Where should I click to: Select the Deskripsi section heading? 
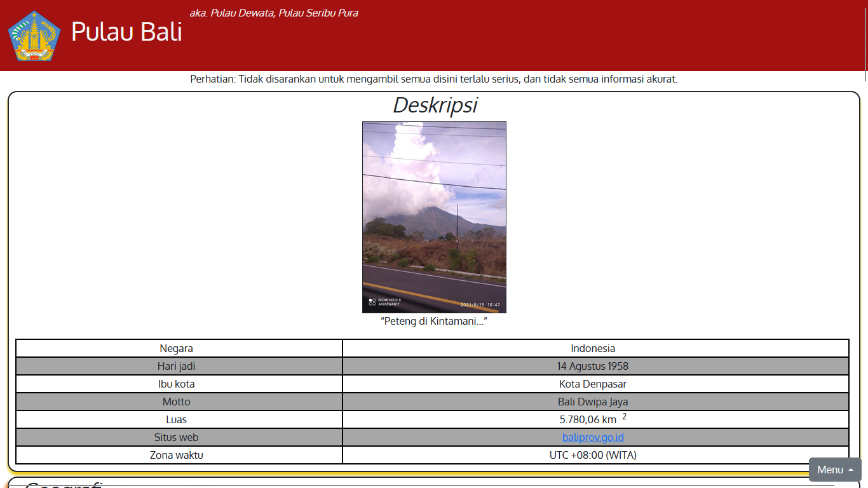[435, 105]
